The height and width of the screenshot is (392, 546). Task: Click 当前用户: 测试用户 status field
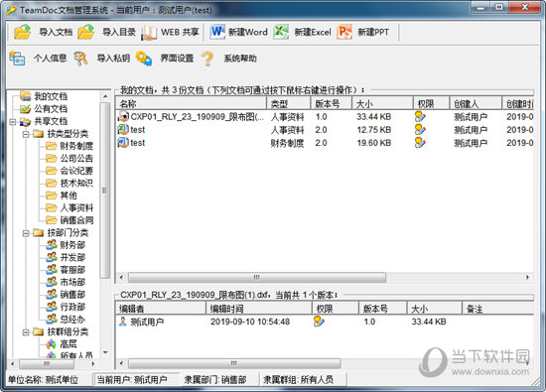click(x=137, y=379)
